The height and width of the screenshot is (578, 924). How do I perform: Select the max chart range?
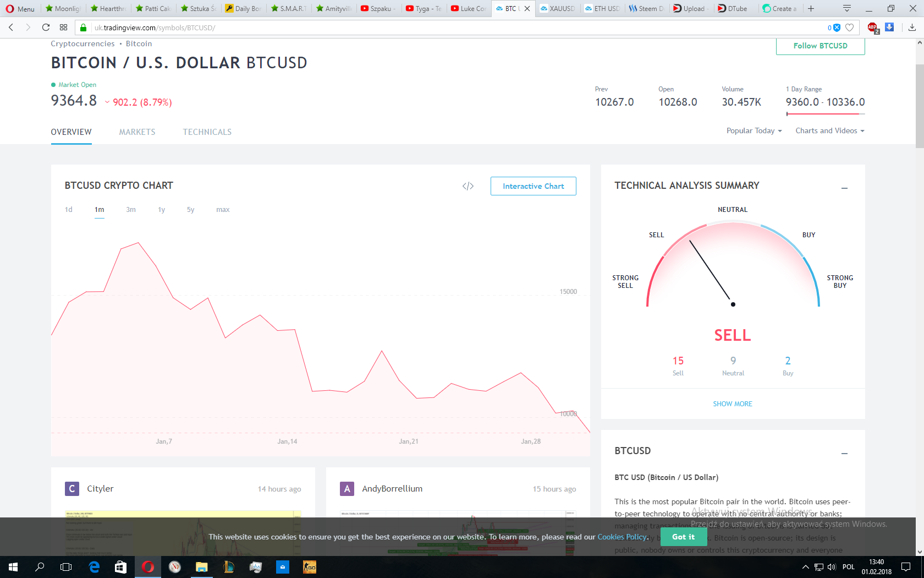[223, 210]
